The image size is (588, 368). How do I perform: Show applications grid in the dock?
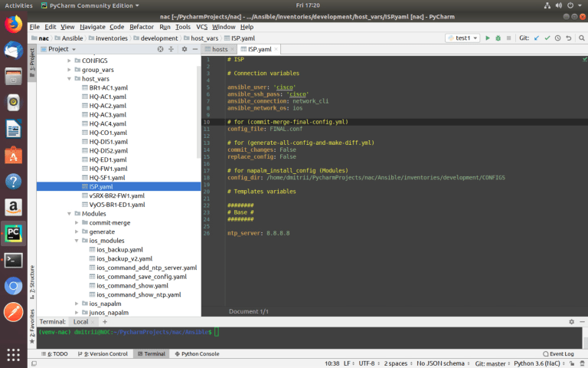tap(14, 354)
